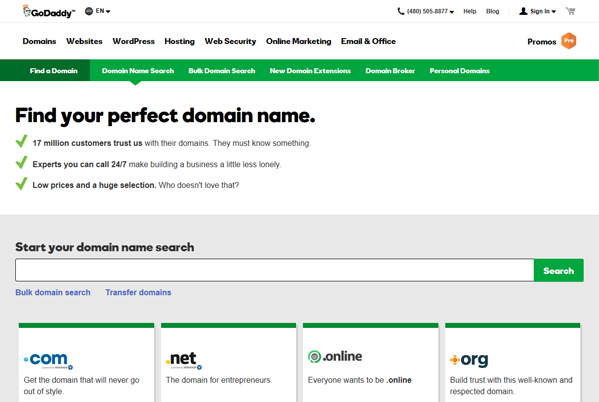Visit the Blog link
Screen dimensions: 599x402
pos(492,11)
